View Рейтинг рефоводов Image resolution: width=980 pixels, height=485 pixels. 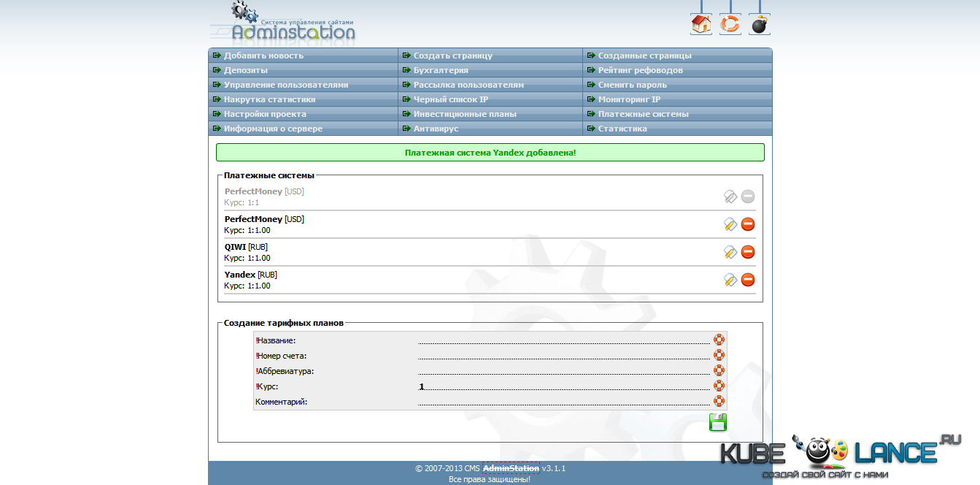[641, 70]
